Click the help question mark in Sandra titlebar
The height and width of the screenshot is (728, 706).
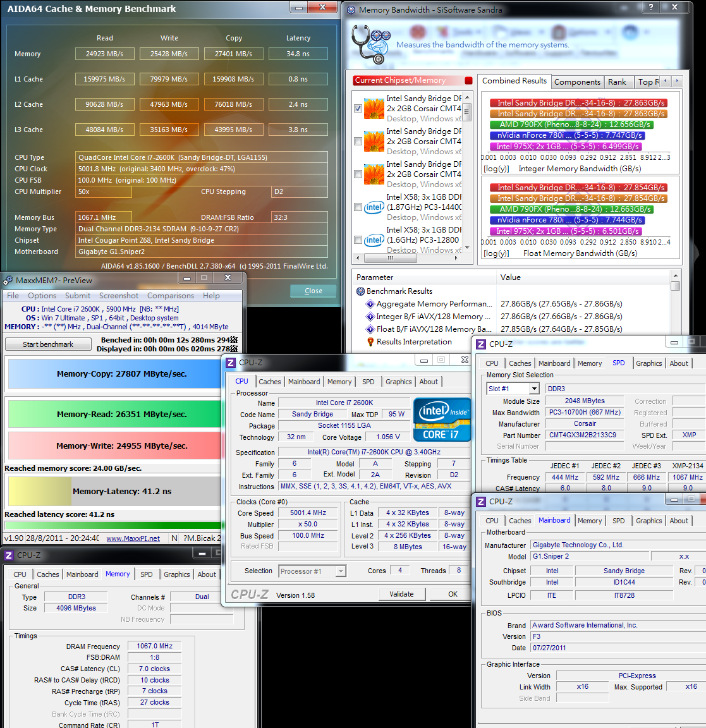(x=651, y=7)
